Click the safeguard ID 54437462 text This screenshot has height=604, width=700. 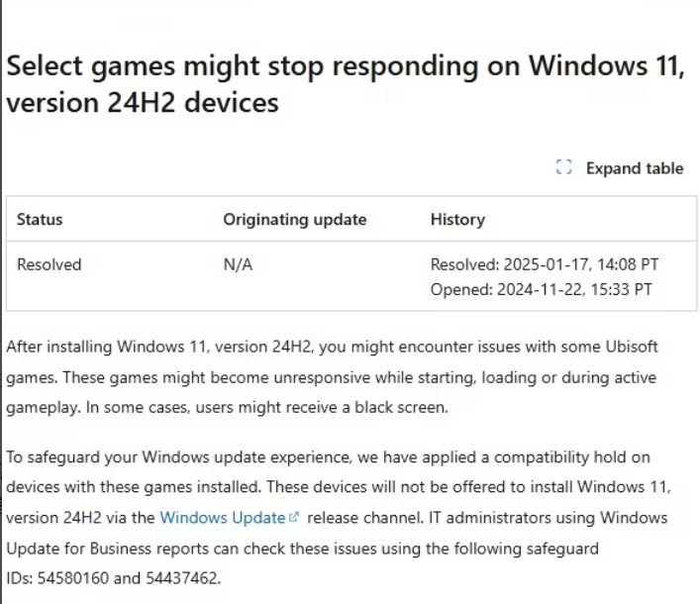pyautogui.click(x=182, y=578)
